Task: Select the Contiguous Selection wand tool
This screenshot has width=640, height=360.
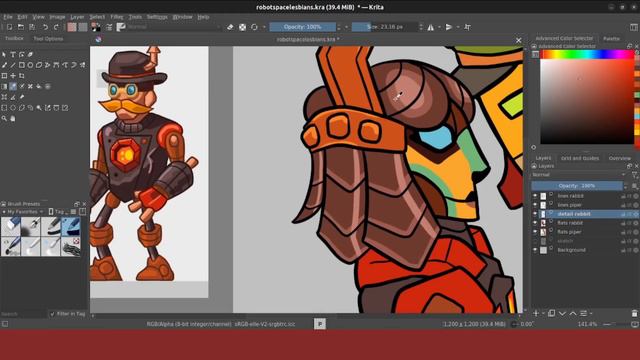Action: pyautogui.click(x=39, y=108)
